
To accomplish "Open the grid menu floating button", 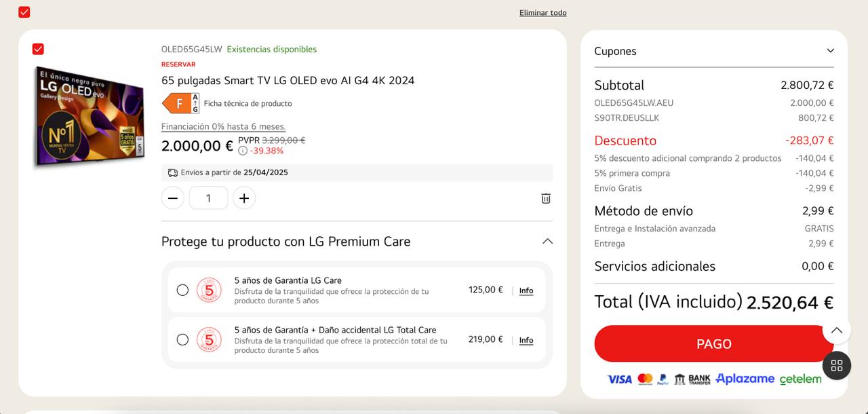I will pos(837,366).
